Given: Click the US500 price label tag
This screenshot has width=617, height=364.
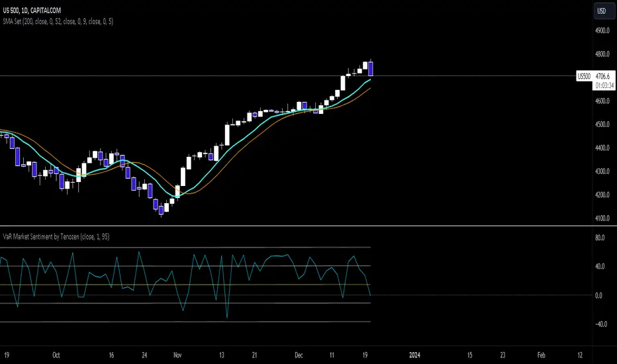Looking at the screenshot, I should click(x=583, y=76).
